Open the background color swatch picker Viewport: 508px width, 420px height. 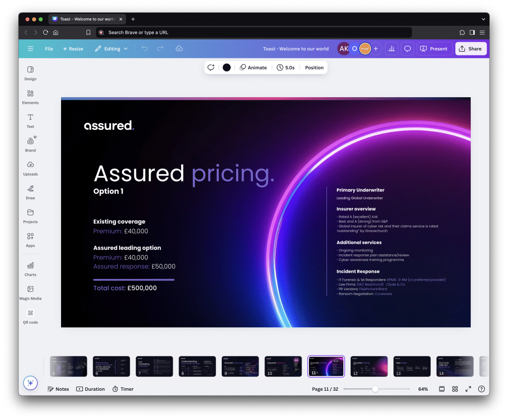[226, 67]
